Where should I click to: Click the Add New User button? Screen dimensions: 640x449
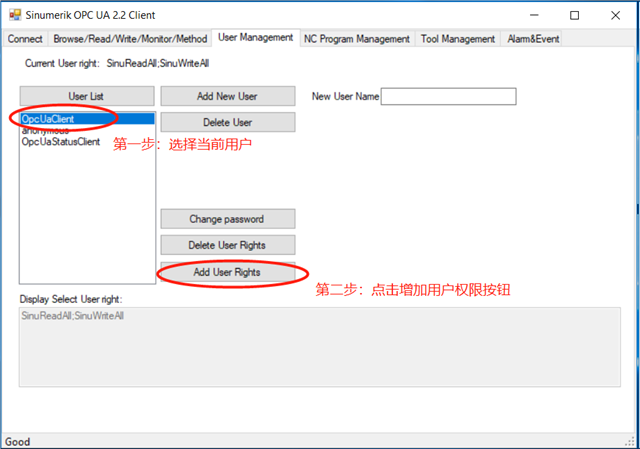tap(227, 96)
